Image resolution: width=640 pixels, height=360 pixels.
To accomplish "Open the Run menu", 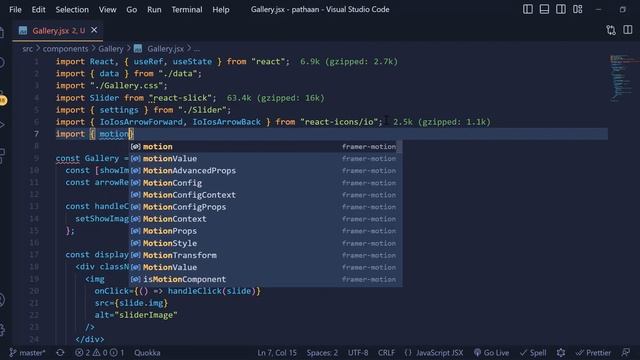I will click(154, 9).
